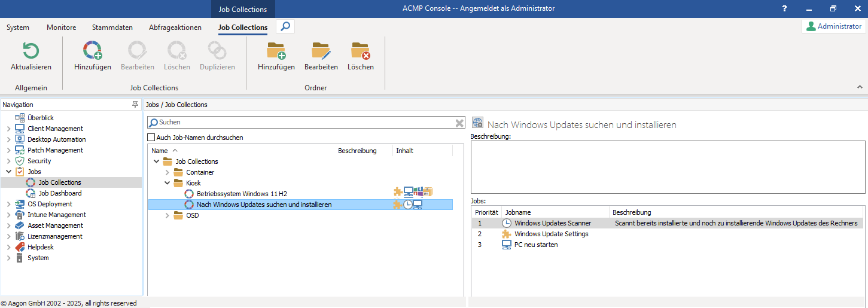Pin the Navigation panel with pushpin icon
The width and height of the screenshot is (868, 308).
(x=135, y=105)
